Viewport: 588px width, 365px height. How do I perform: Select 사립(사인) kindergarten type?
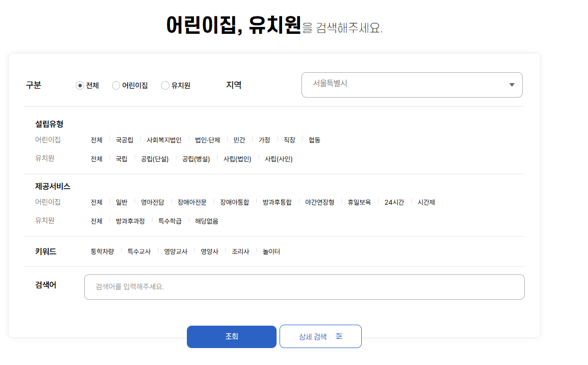pyautogui.click(x=279, y=159)
